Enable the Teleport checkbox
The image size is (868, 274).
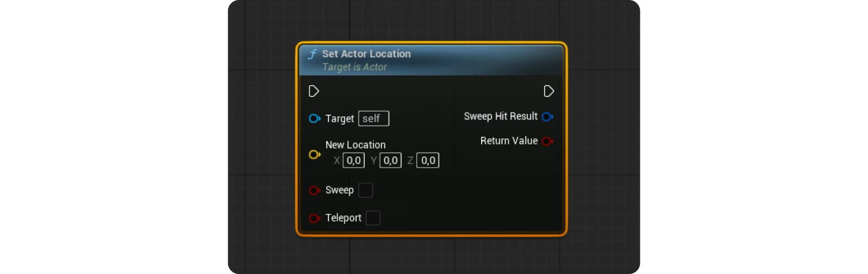373,218
